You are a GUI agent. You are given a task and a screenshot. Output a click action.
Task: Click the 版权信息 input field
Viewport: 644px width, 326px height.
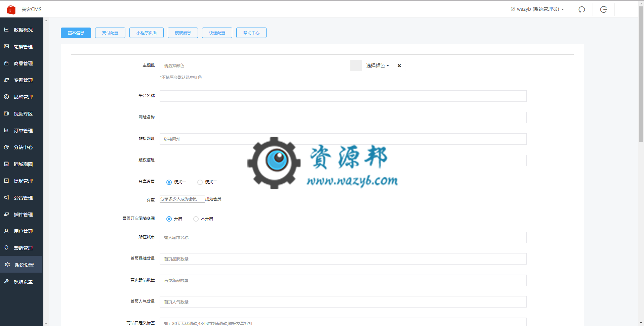pyautogui.click(x=343, y=160)
